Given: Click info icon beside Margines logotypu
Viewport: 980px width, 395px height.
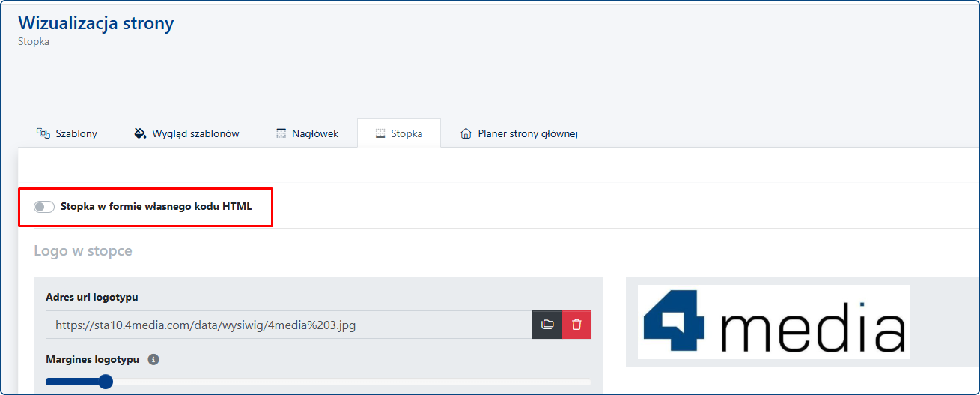Looking at the screenshot, I should coord(153,360).
